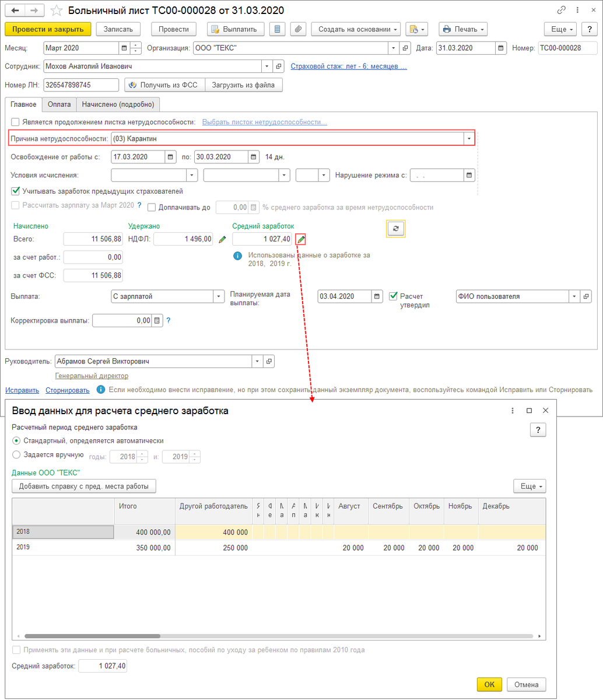Expand the Организация dropdown list

(x=395, y=48)
